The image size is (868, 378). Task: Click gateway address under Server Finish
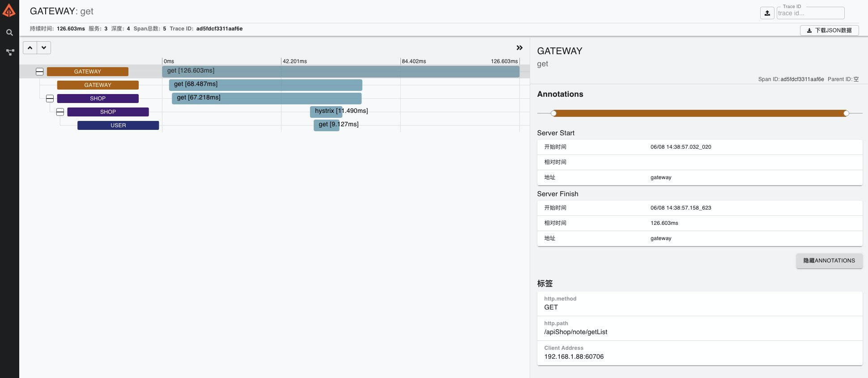click(x=661, y=238)
